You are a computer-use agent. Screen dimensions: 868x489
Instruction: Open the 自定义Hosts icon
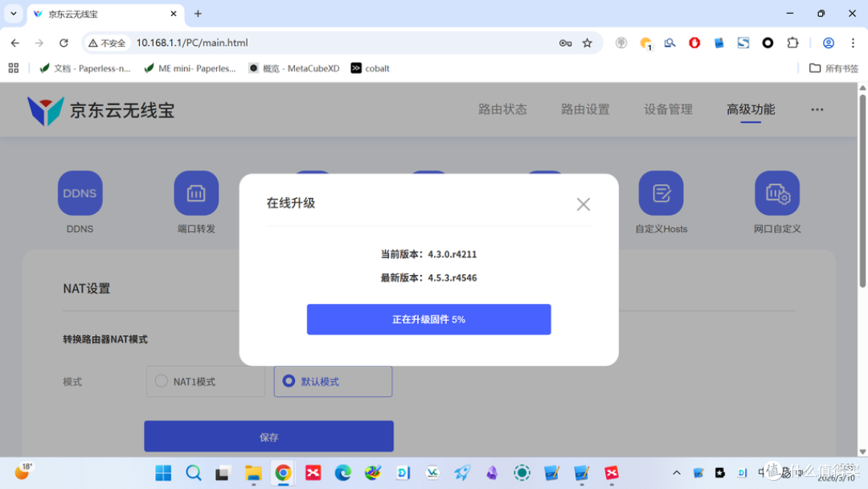pyautogui.click(x=661, y=193)
